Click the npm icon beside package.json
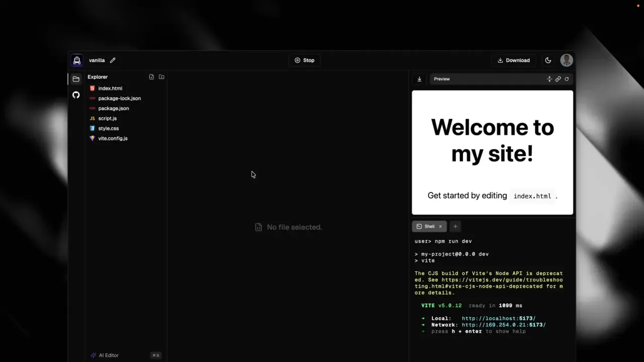644x362 pixels. [x=92, y=109]
